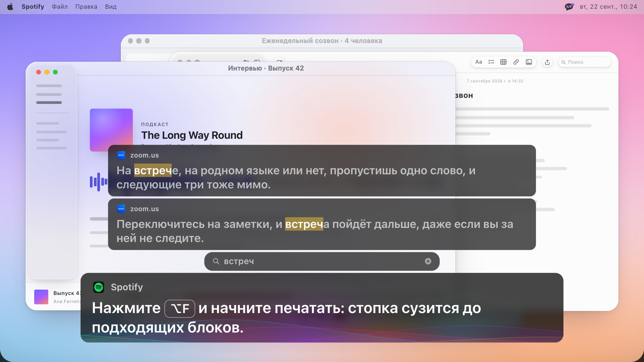The height and width of the screenshot is (362, 644).
Task: Select the caption block starting with На встрече
Action: point(322,171)
